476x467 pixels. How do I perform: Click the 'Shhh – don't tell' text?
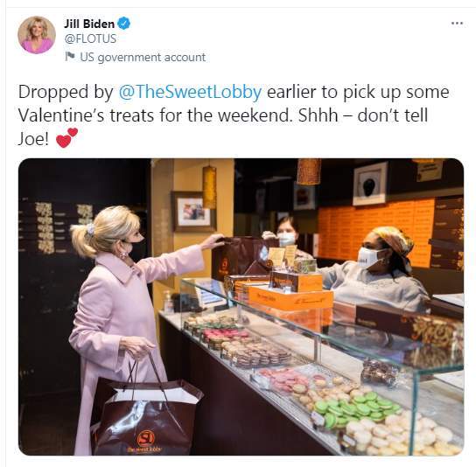363,115
